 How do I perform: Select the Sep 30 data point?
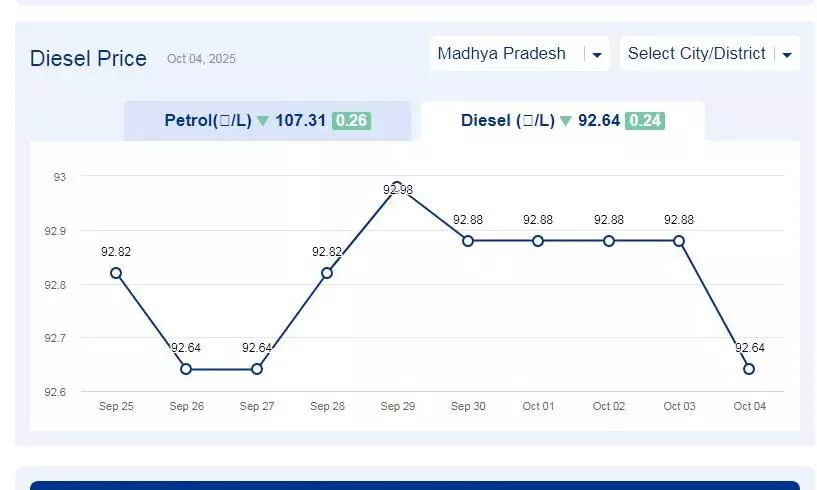[468, 241]
